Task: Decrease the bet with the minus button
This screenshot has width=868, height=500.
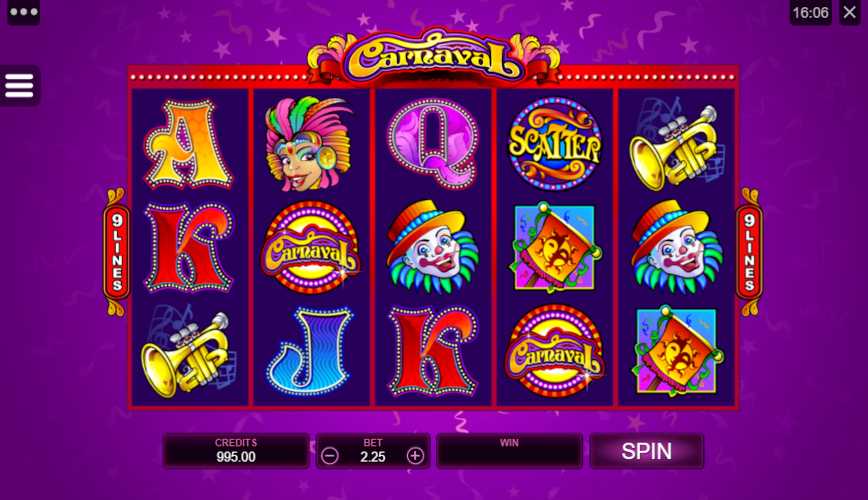Action: 330,456
